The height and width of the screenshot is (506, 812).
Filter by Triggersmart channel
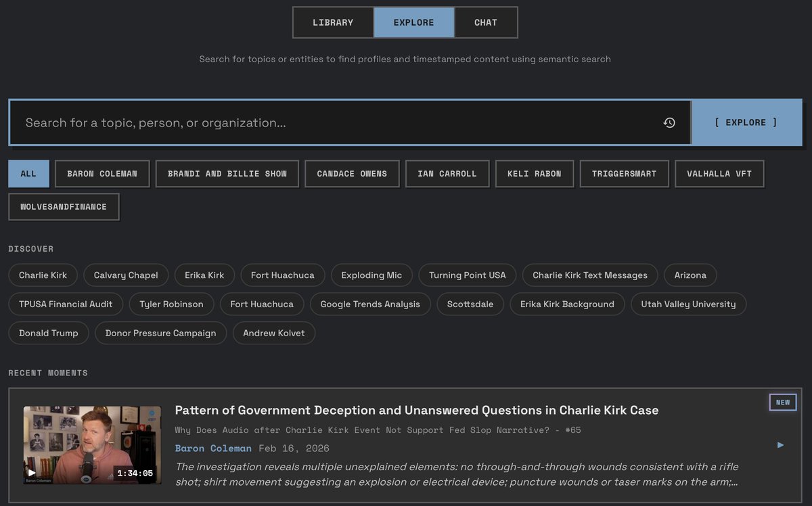pyautogui.click(x=625, y=174)
